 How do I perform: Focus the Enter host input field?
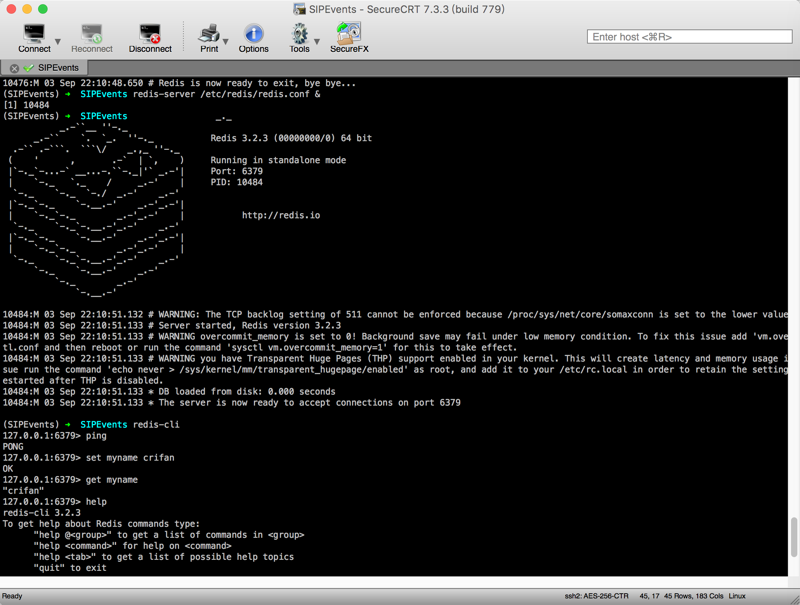(x=689, y=37)
